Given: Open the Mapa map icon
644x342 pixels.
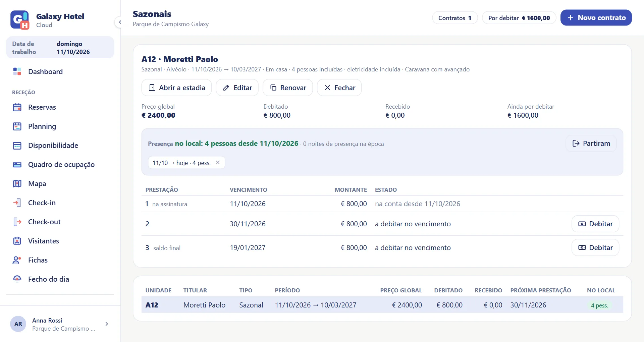Looking at the screenshot, I should click(x=17, y=184).
